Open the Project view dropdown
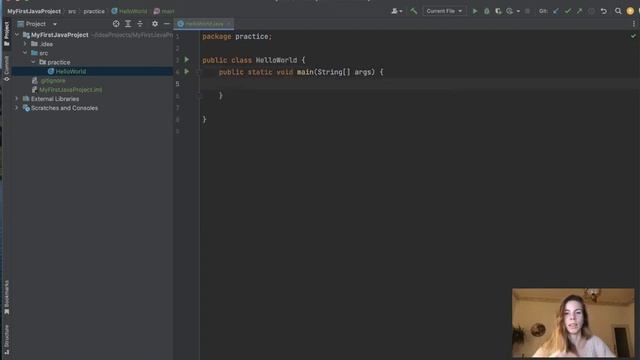 pos(55,24)
